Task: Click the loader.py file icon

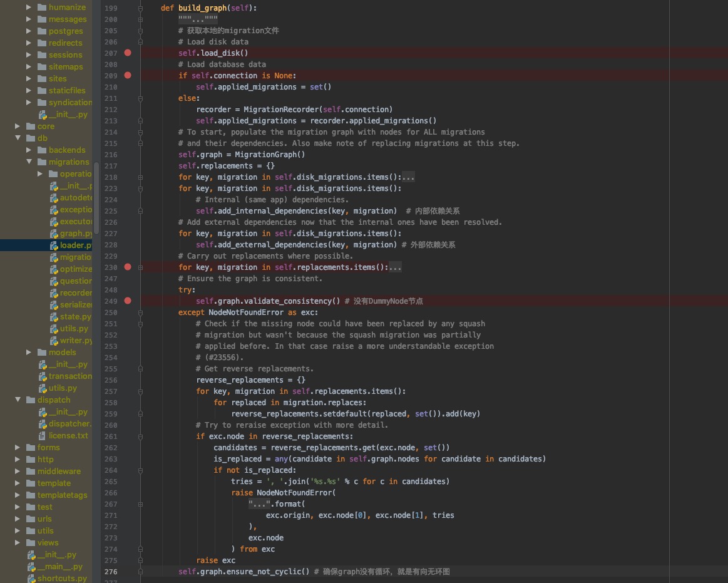Action: pos(54,245)
